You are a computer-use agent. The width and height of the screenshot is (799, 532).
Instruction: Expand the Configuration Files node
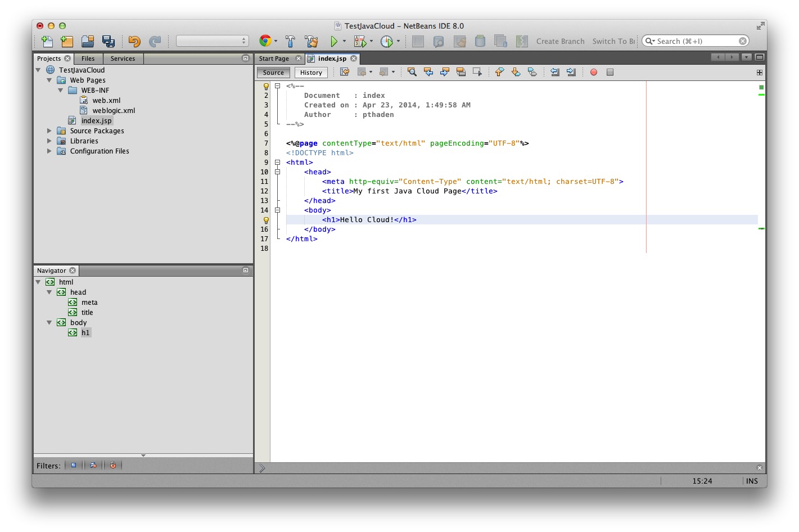point(49,151)
